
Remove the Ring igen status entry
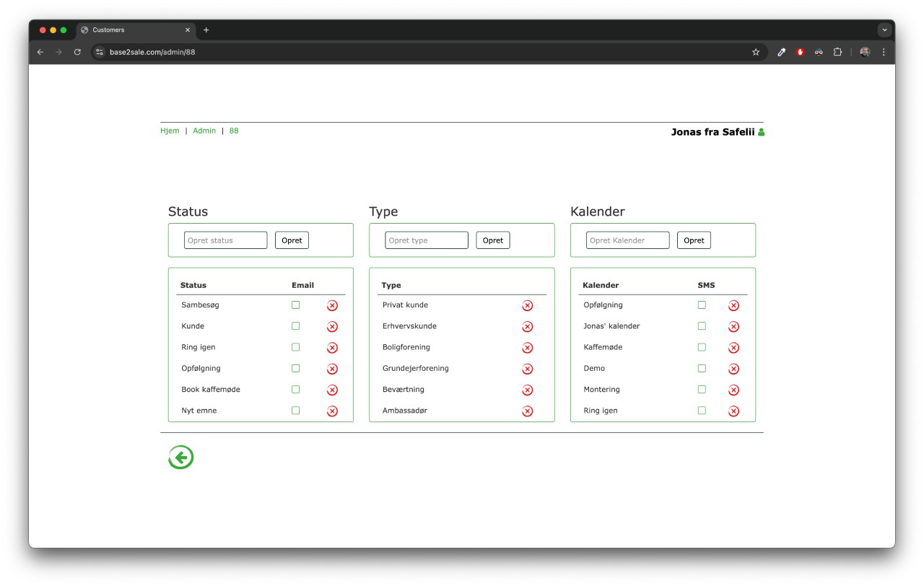332,348
